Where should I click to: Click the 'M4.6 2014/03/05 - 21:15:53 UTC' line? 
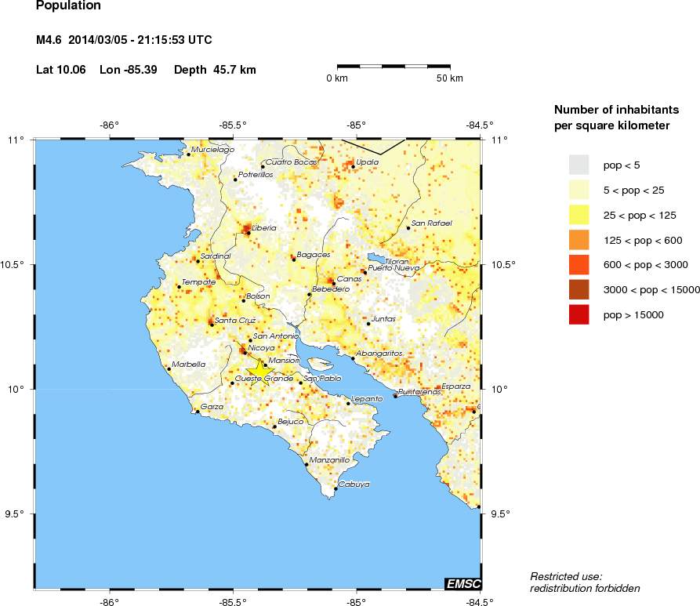coord(124,40)
